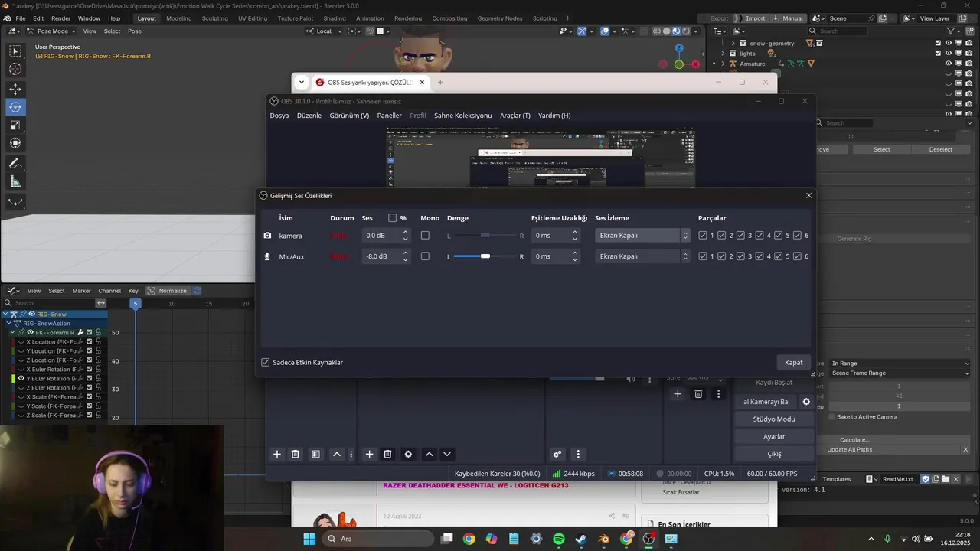This screenshot has height=551, width=980.
Task: Toggle graph editor Normalize auto-refresh icon
Action: tap(197, 291)
